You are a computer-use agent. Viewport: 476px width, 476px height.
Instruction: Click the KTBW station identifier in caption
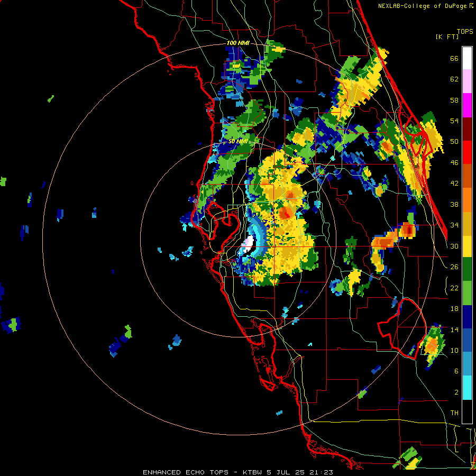252,472
